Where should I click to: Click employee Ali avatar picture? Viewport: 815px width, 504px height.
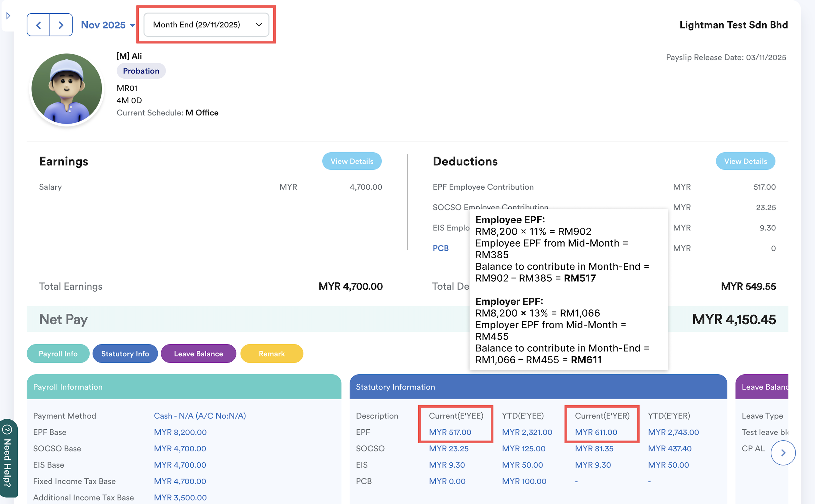coord(67,89)
